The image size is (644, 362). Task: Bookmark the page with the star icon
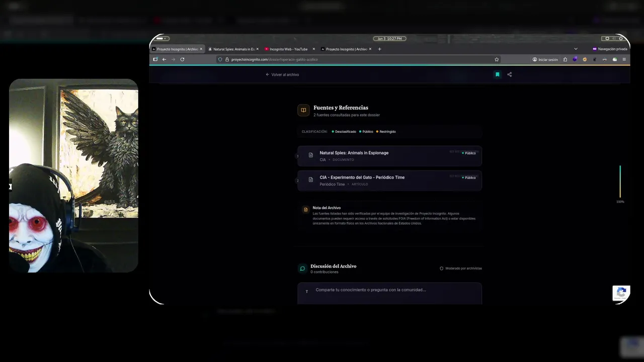point(497,59)
